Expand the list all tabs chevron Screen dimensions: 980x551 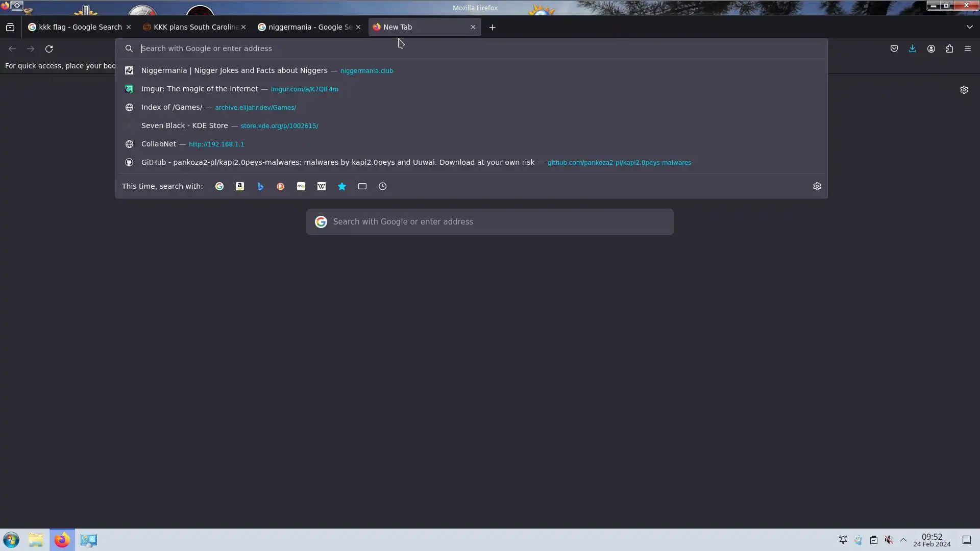click(x=969, y=27)
